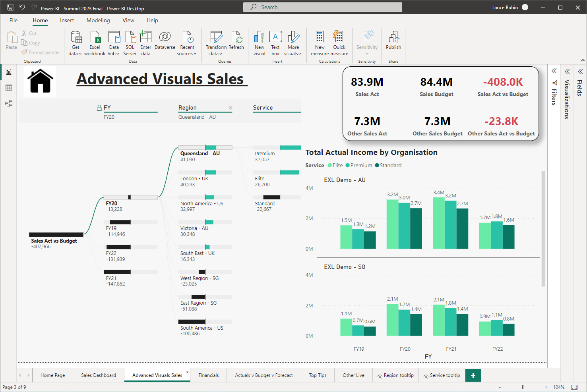Select the South America - US node

[x=205, y=328]
